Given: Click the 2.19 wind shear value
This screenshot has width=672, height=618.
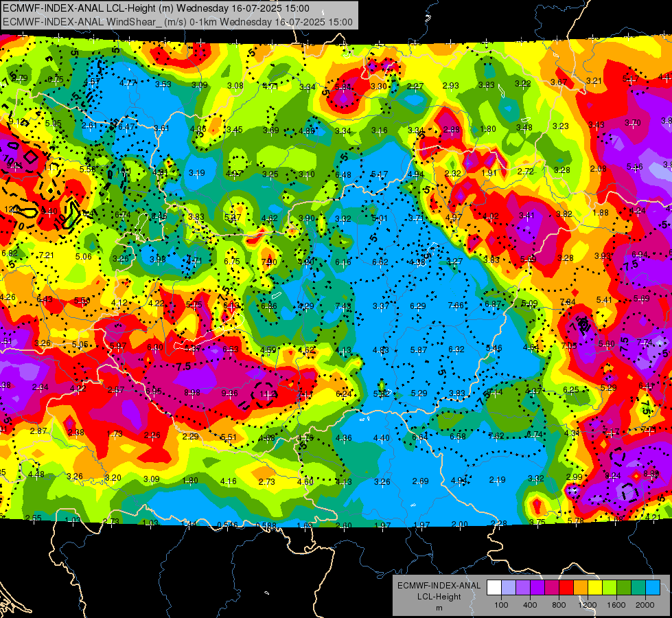Looking at the screenshot, I should pos(498,480).
